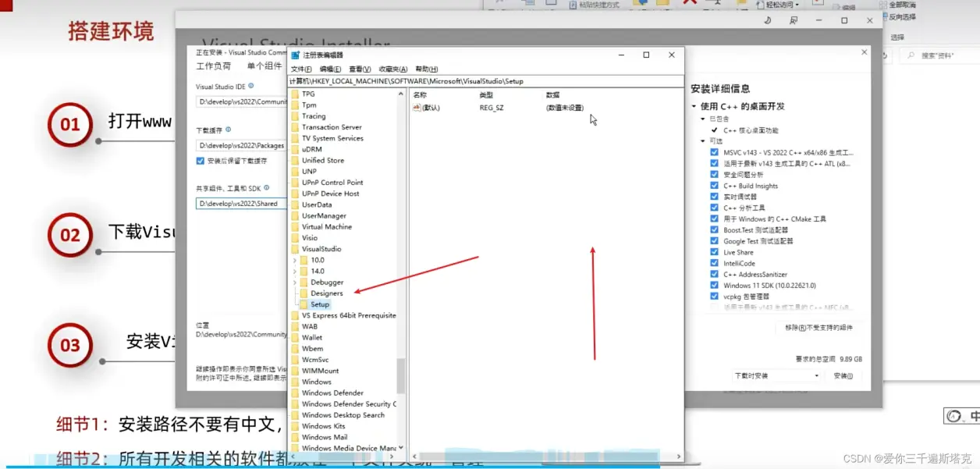Select the Virtual Machine key
The height and width of the screenshot is (469, 980).
(327, 226)
